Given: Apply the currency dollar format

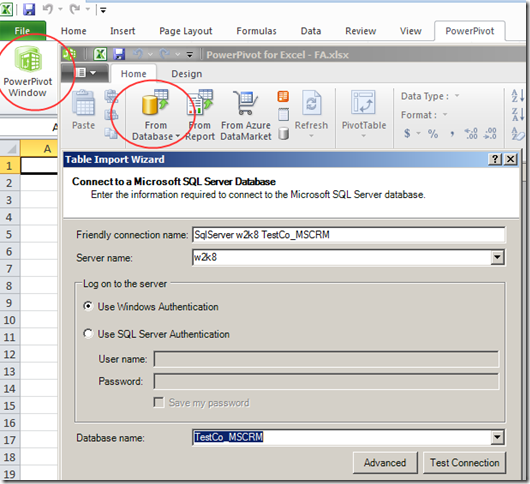Looking at the screenshot, I should click(x=407, y=133).
